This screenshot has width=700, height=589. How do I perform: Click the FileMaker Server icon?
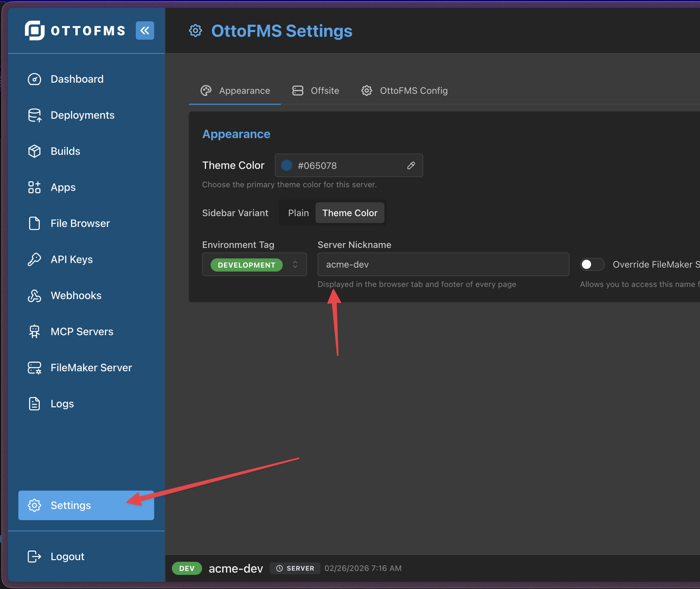pyautogui.click(x=34, y=368)
